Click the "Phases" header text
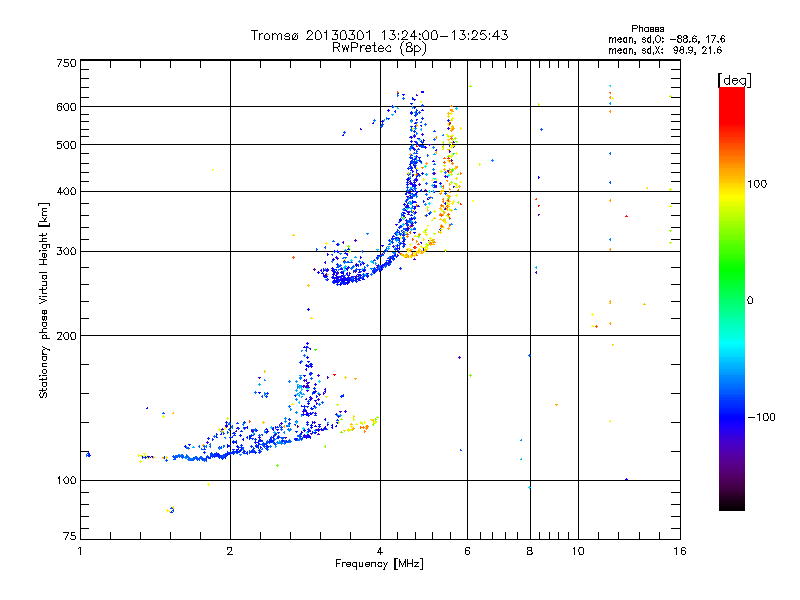800x600 pixels. point(647,29)
